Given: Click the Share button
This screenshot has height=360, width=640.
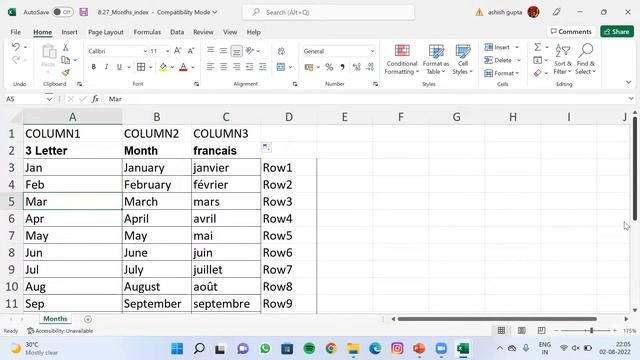Looking at the screenshot, I should (617, 31).
